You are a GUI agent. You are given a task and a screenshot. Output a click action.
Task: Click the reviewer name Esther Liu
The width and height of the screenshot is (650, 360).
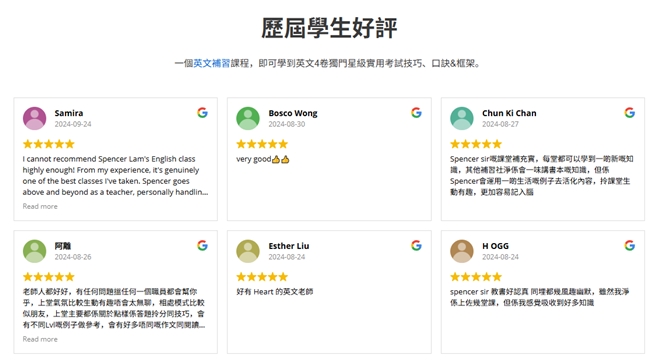289,246
